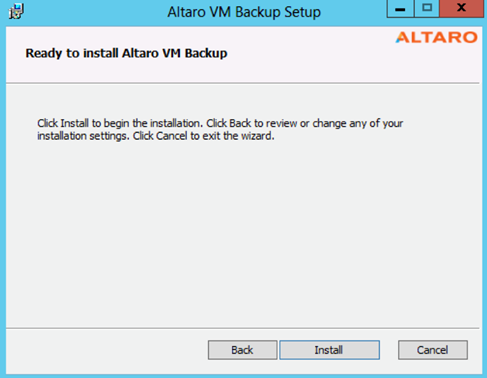Maximize the setup wizard window

(427, 8)
